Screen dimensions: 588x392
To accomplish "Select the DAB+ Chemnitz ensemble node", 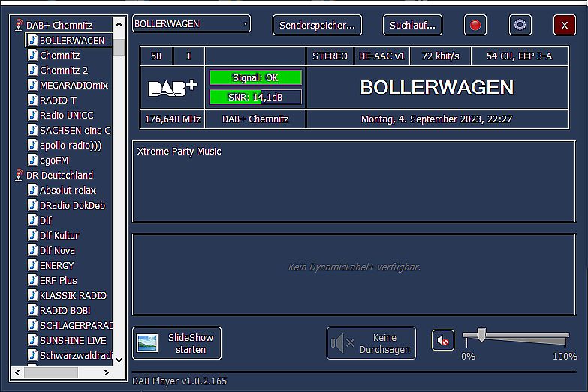I will 59,25.
